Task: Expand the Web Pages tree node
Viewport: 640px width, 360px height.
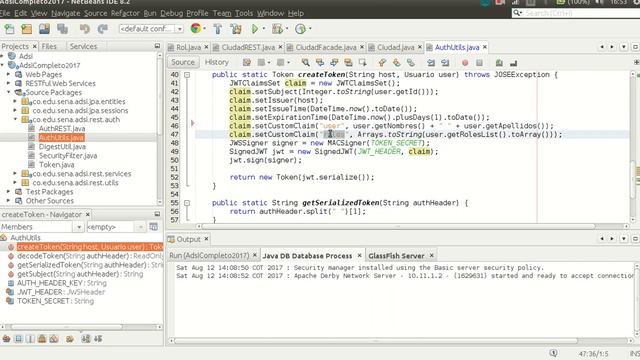Action: click(8, 74)
